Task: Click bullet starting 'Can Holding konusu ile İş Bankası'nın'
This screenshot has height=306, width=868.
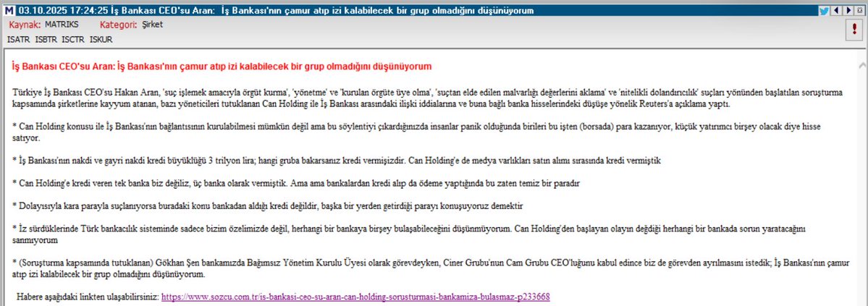Action: [416, 132]
